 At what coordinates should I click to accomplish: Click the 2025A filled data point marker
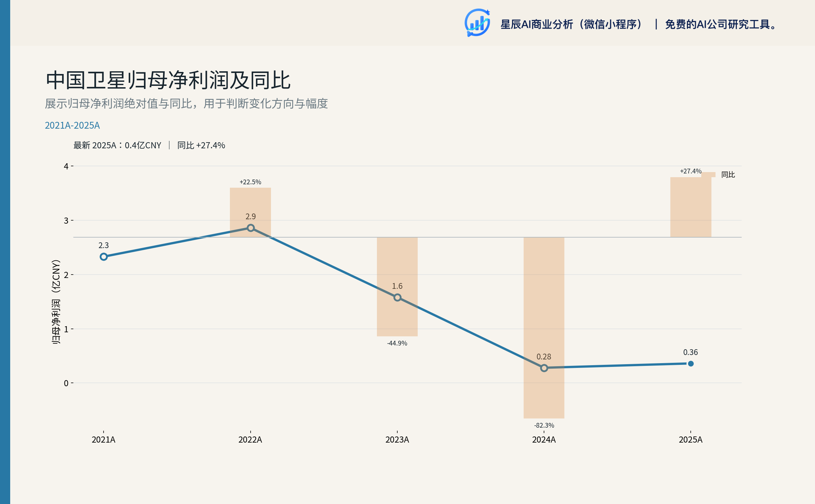point(691,363)
